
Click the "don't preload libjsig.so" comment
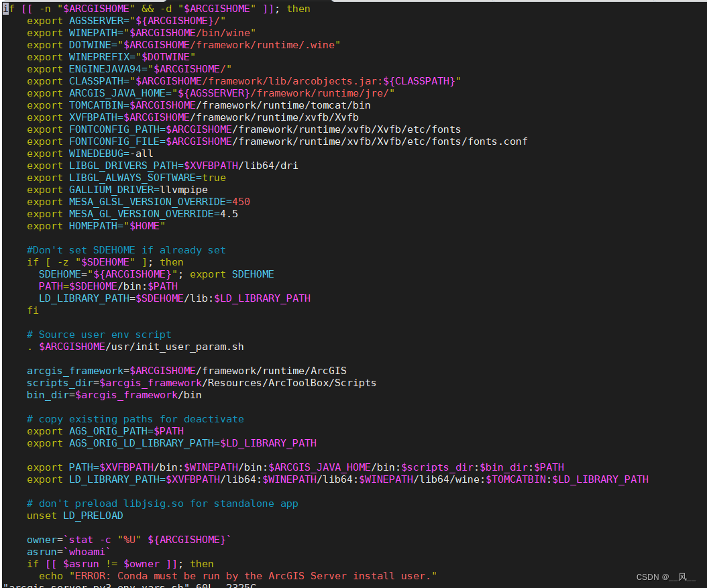(x=162, y=504)
